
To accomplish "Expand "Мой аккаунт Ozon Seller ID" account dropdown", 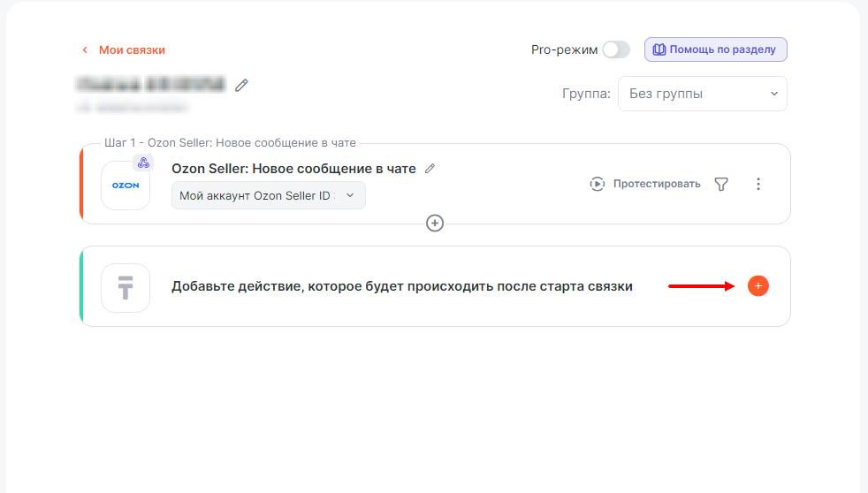I will (x=268, y=195).
